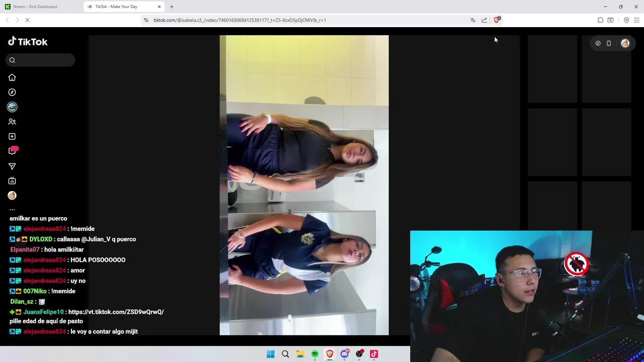This screenshot has width=644, height=362.
Task: Open the TikTok Home feed icon
Action: [12, 77]
